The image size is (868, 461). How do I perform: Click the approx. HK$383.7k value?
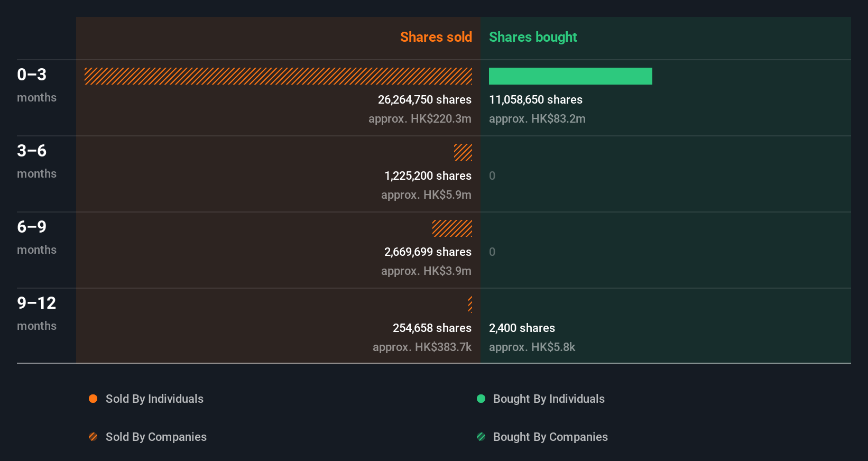point(422,347)
